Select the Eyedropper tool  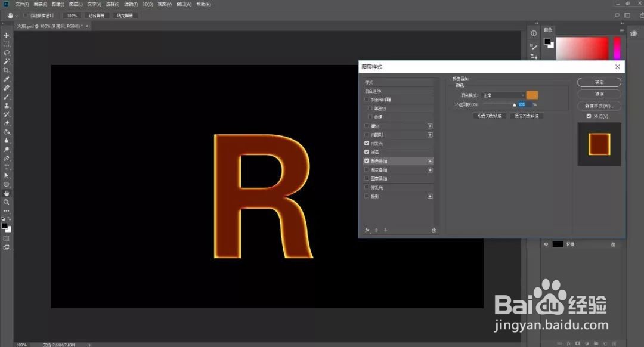(6, 79)
